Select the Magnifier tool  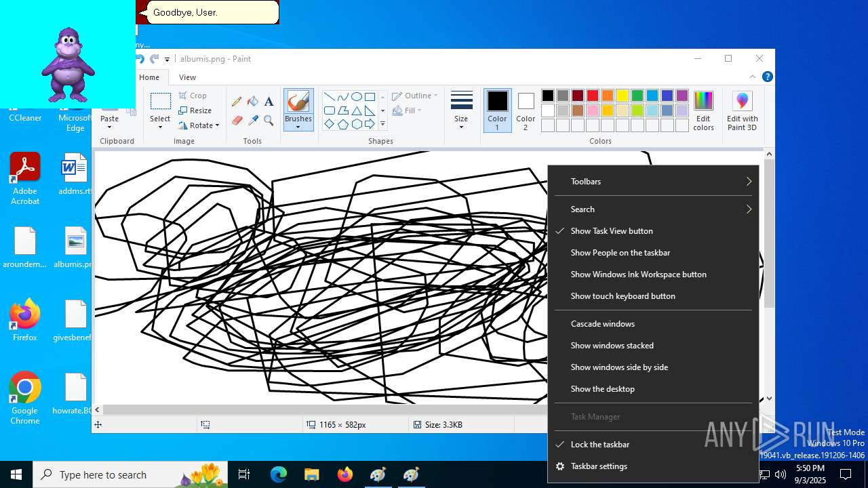click(269, 121)
